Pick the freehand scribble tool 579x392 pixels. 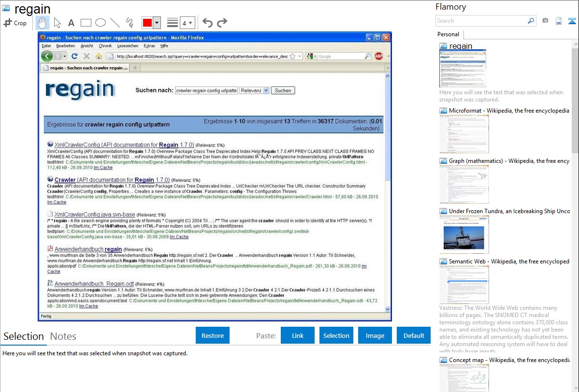click(130, 23)
